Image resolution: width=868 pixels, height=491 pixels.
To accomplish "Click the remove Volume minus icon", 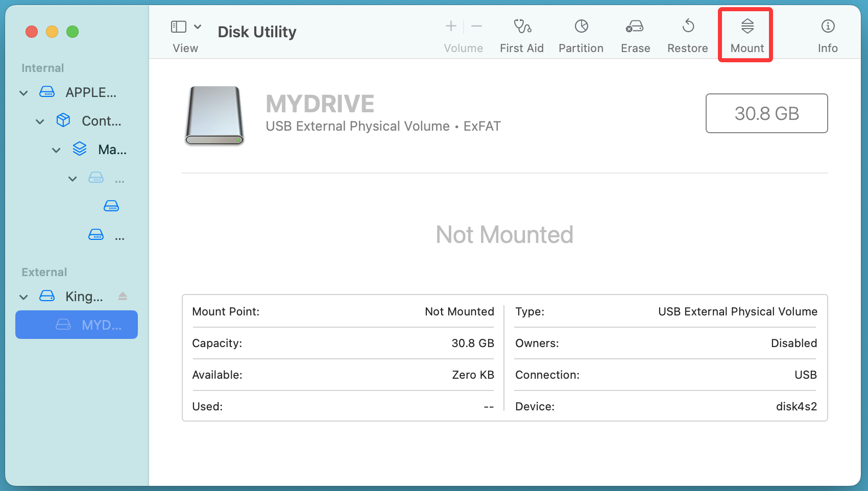I will 476,26.
